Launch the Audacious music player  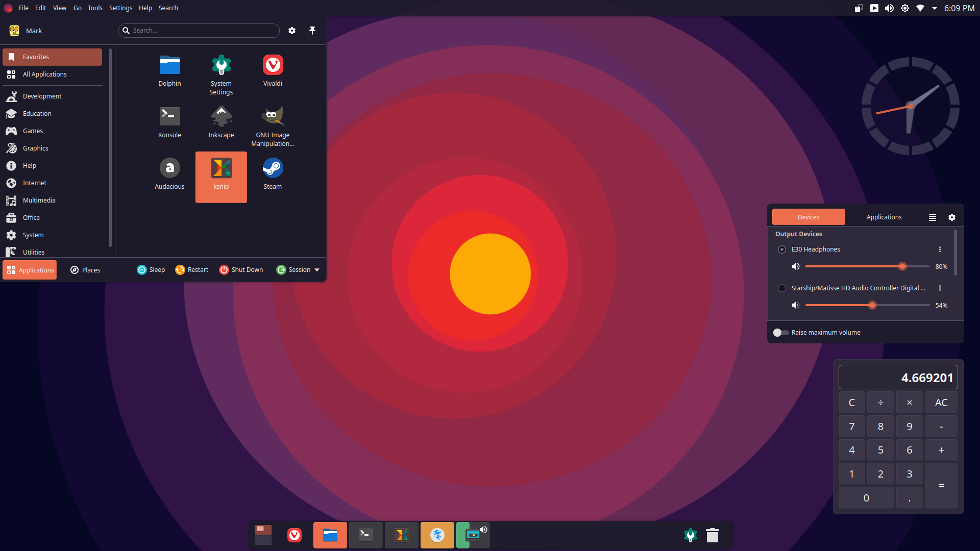[169, 173]
